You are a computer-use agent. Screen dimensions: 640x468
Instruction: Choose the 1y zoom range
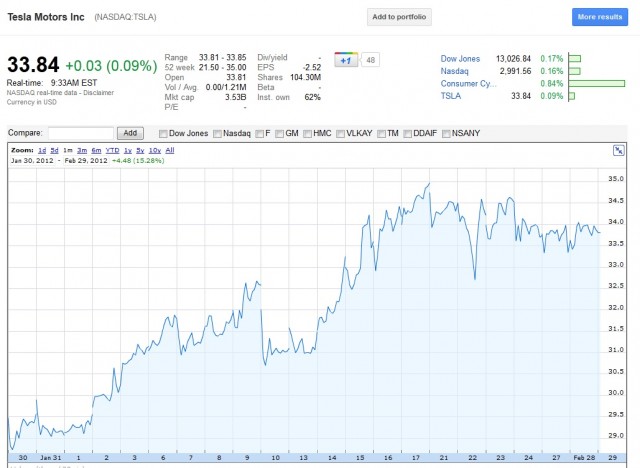point(128,150)
